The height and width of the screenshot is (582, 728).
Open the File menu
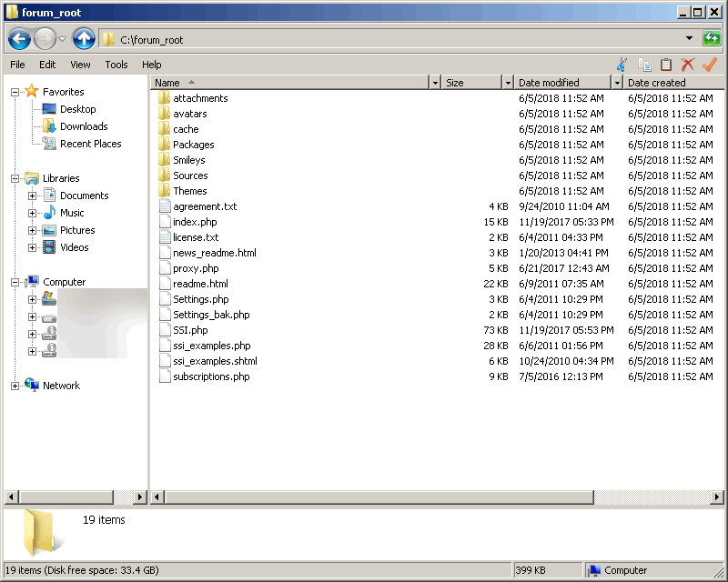[x=17, y=65]
